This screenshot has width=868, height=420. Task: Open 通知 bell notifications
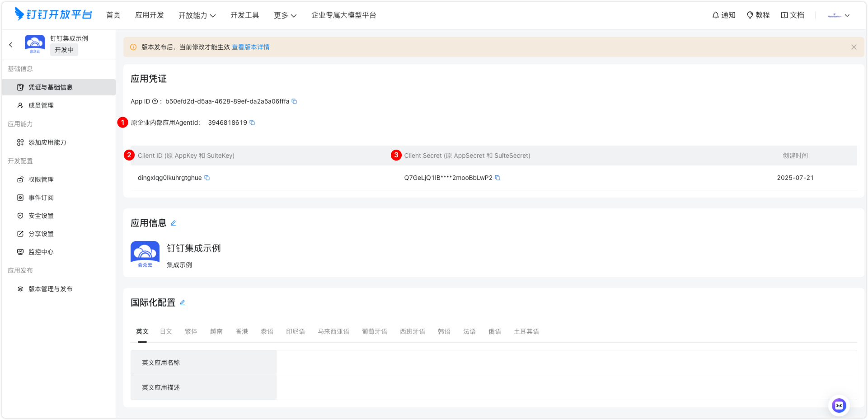(x=724, y=15)
